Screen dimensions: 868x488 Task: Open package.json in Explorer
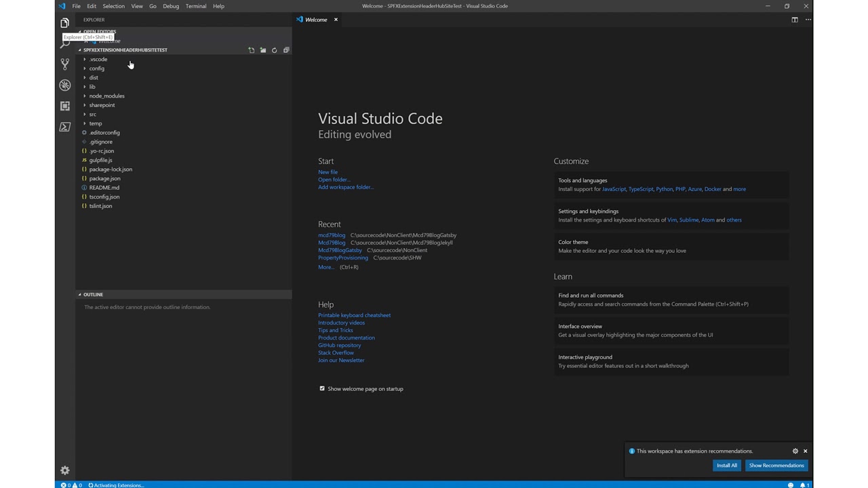tap(104, 178)
